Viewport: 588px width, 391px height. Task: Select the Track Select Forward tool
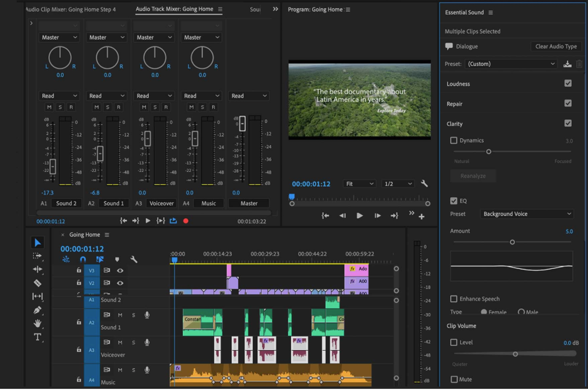tap(37, 256)
